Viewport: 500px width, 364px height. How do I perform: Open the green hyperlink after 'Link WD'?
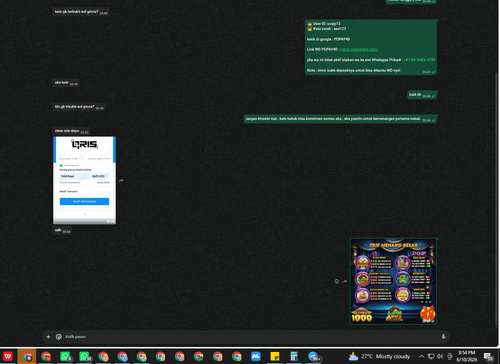[359, 49]
